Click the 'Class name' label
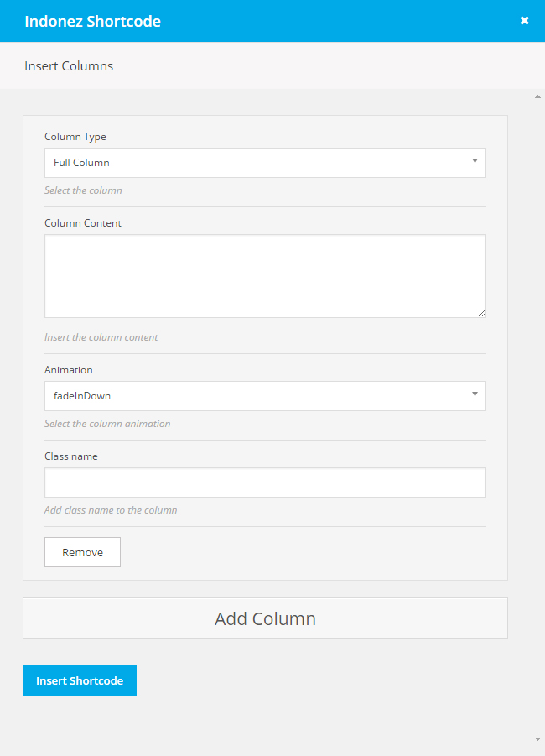The width and height of the screenshot is (545, 756). tap(70, 456)
